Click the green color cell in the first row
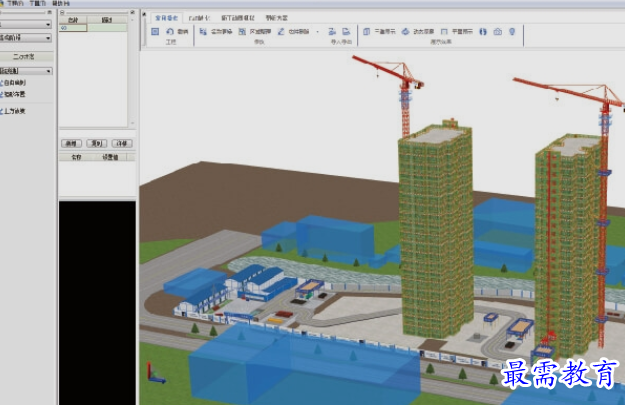Viewport: 625px width, 405px height. tap(107, 28)
